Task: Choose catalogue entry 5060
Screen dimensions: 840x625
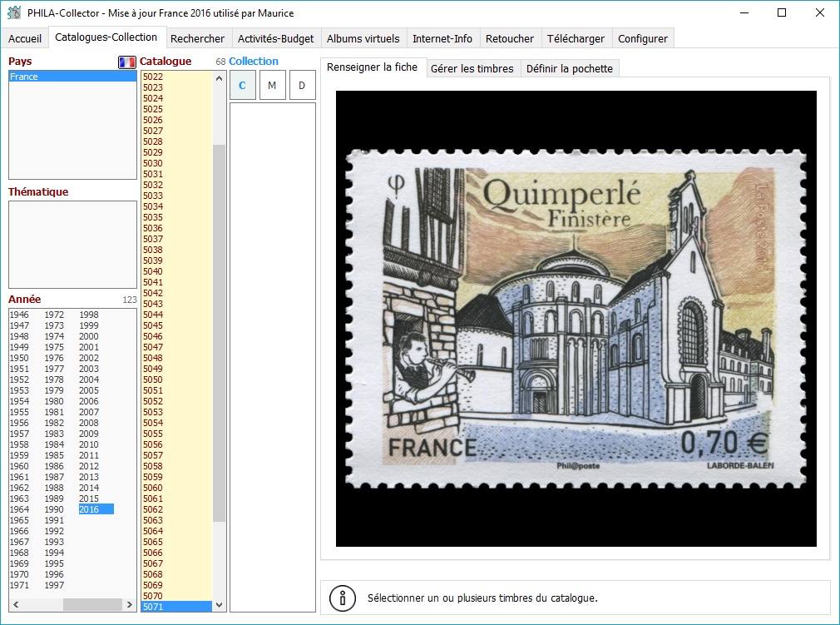Action: (x=177, y=488)
